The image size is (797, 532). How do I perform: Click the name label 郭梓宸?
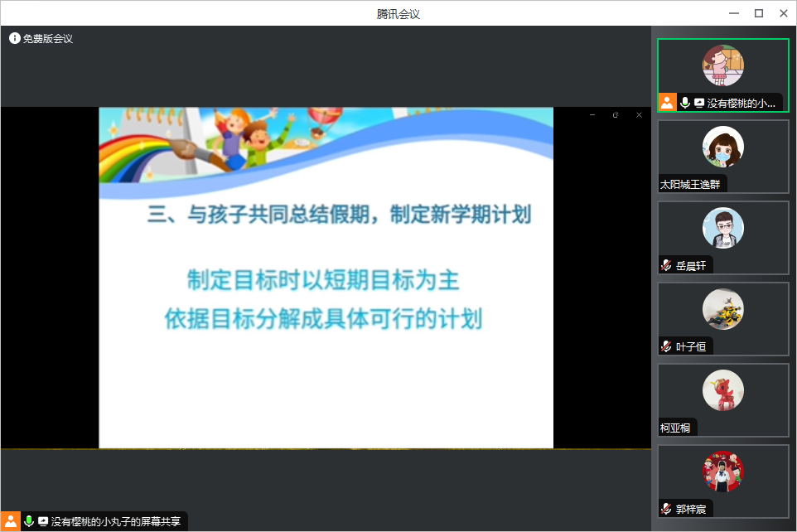[691, 509]
